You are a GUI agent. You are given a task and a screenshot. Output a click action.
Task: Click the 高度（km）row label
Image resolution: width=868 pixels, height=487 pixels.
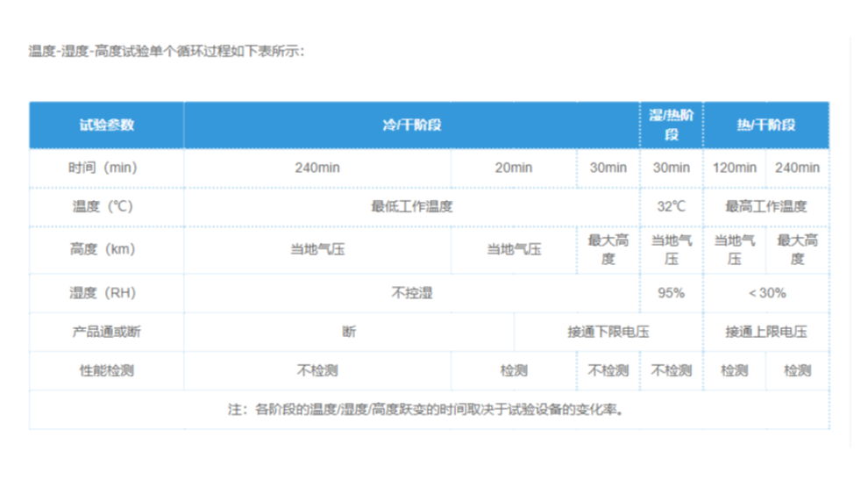tap(106, 249)
